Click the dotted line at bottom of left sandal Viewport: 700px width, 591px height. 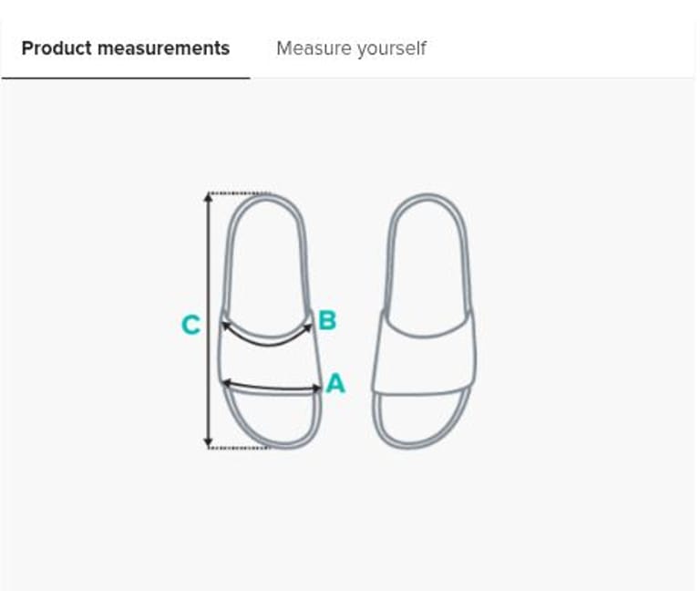[239, 447]
